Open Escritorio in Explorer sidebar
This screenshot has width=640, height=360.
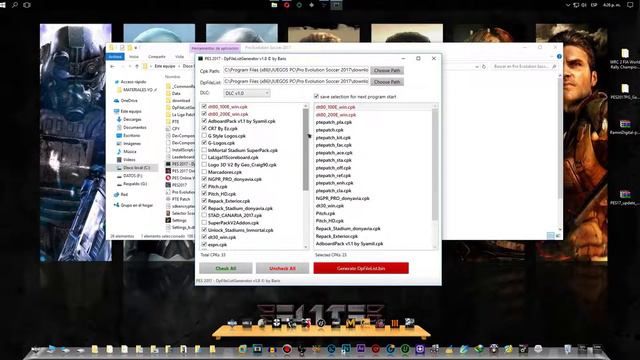coord(131,136)
